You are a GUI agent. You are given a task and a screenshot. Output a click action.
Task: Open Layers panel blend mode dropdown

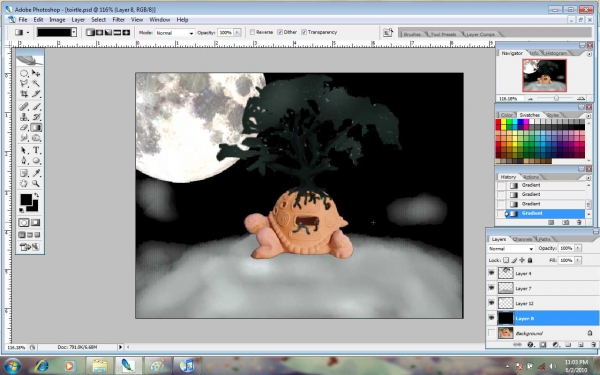[511, 249]
